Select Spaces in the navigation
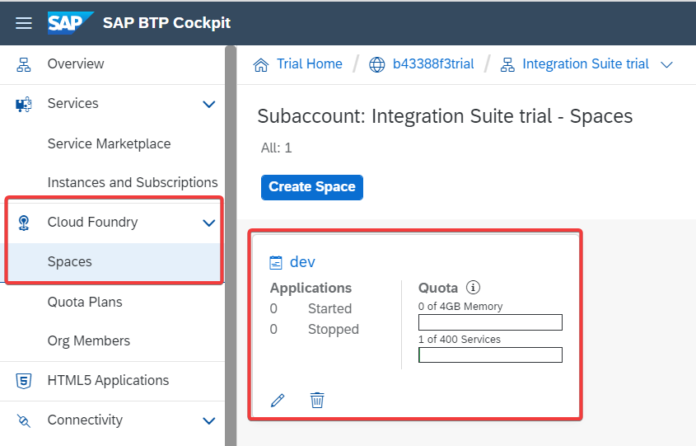The height and width of the screenshot is (446, 696). pos(70,262)
